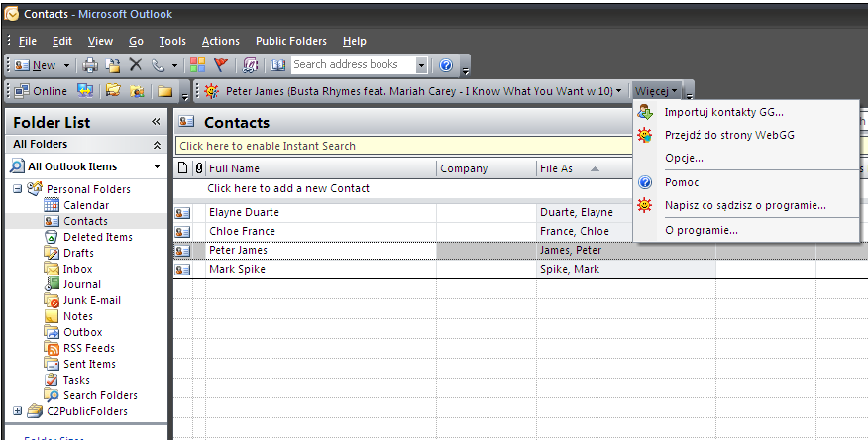Choose Napisz co sądzisz o programie...
868x440 pixels.
click(x=745, y=205)
